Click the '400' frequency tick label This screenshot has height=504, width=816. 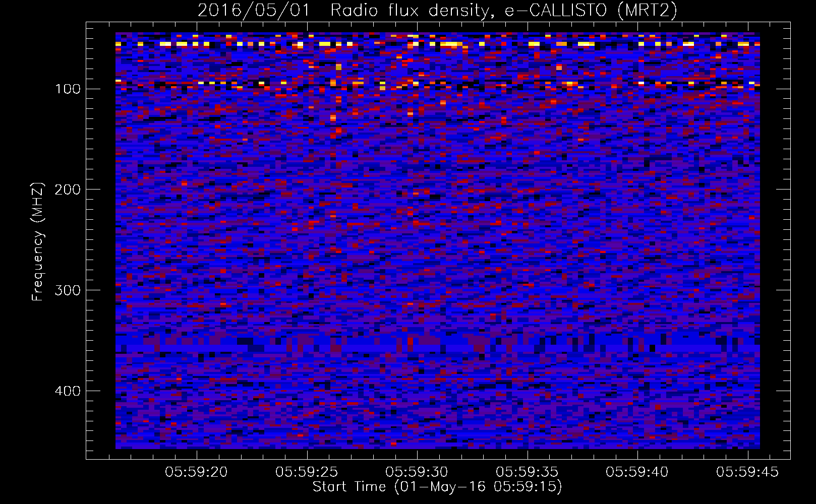pyautogui.click(x=67, y=391)
